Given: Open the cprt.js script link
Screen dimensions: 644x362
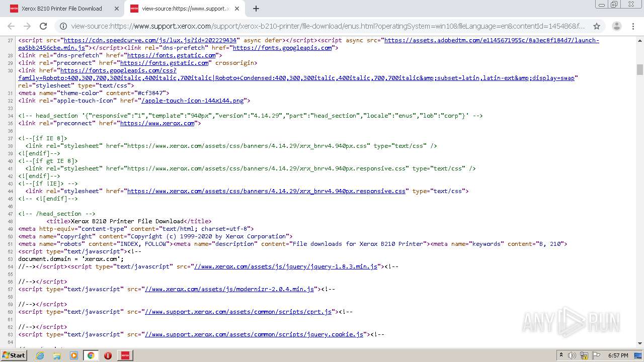Looking at the screenshot, I should 238,312.
